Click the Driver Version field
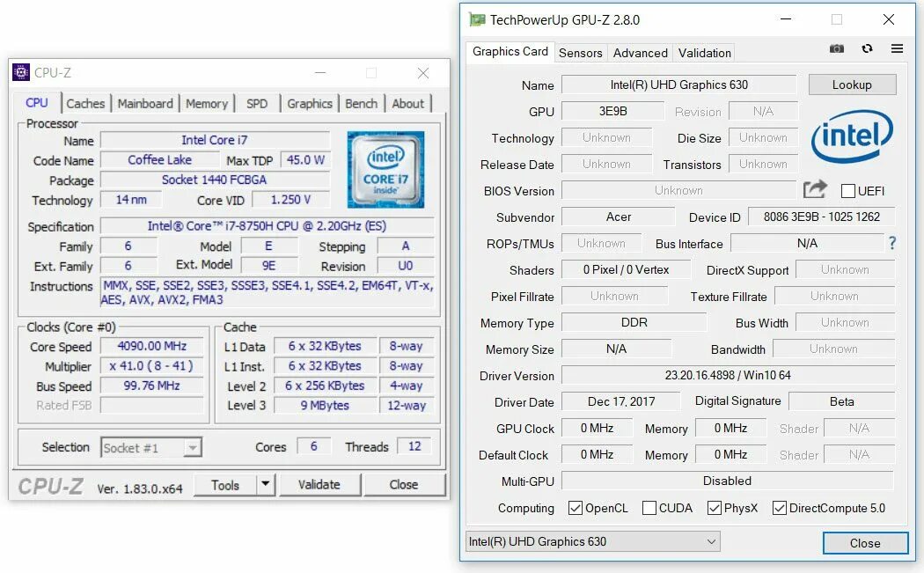This screenshot has width=924, height=573. [x=728, y=375]
